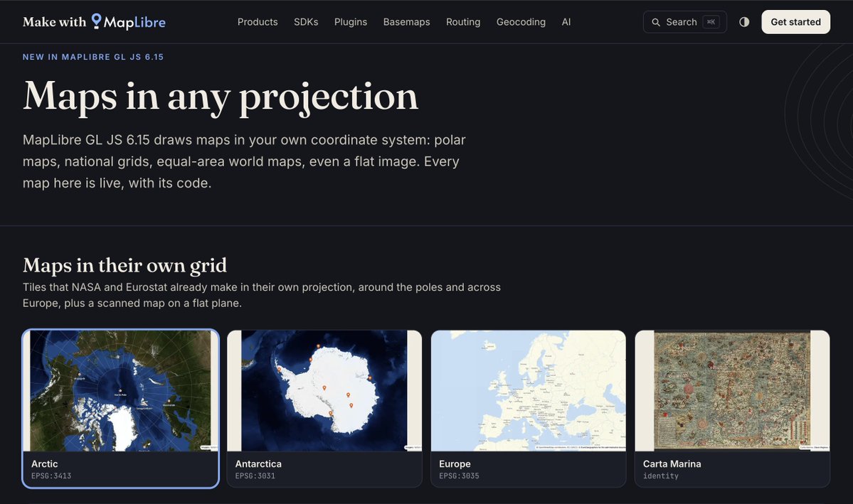Click the Maps in their own grid heading
Screen dimensions: 853x504
[x=124, y=265]
